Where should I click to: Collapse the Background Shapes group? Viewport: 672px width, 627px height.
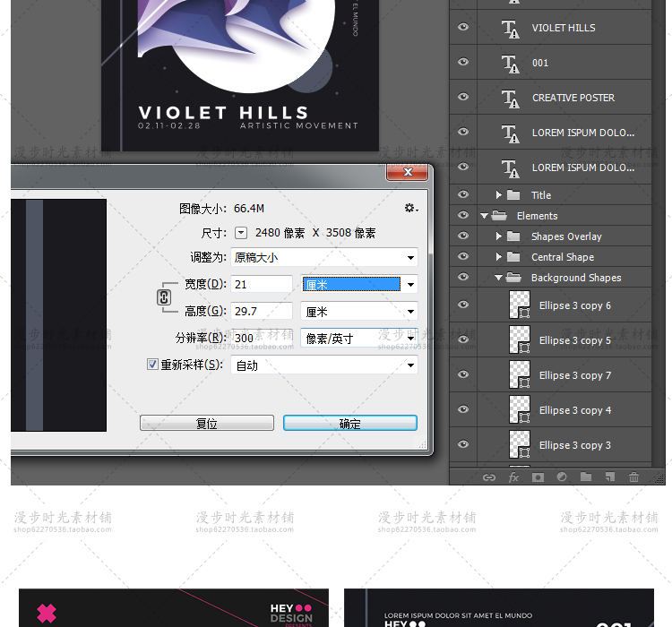point(499,278)
